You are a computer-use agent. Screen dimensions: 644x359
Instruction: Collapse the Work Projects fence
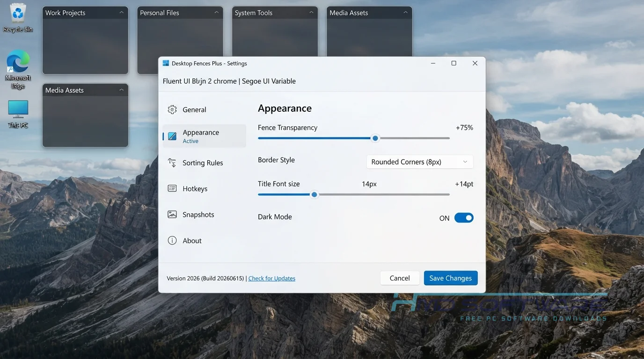(122, 13)
